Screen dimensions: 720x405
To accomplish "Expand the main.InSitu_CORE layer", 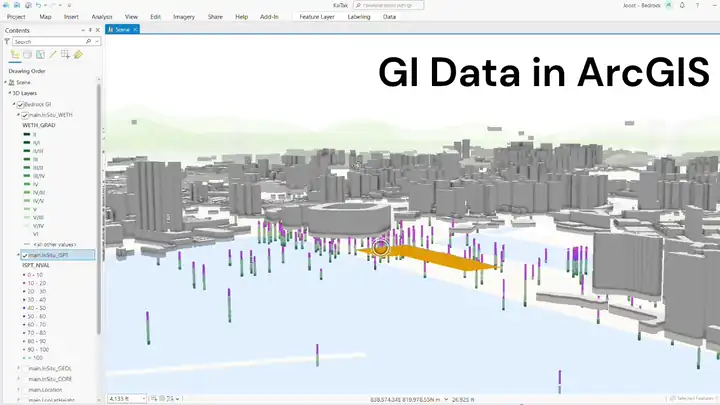I will pos(18,379).
